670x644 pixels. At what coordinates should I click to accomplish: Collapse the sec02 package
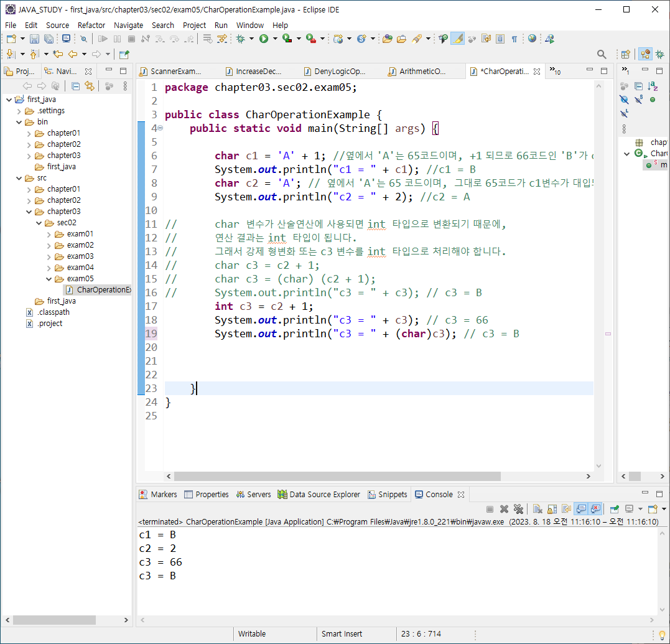(39, 223)
